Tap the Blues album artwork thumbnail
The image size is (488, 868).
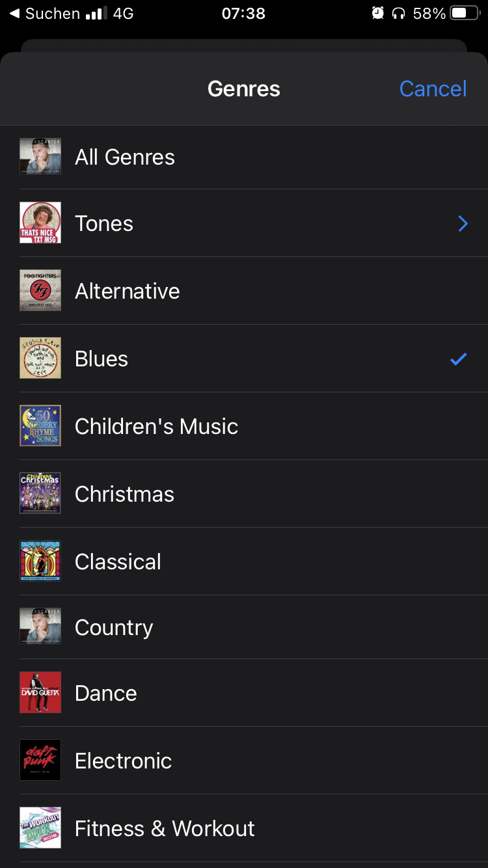(40, 359)
